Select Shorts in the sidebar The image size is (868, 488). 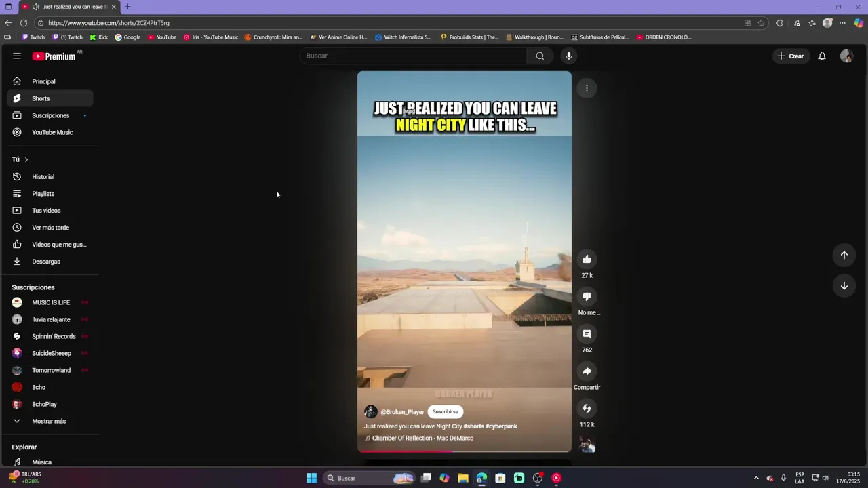coord(50,98)
